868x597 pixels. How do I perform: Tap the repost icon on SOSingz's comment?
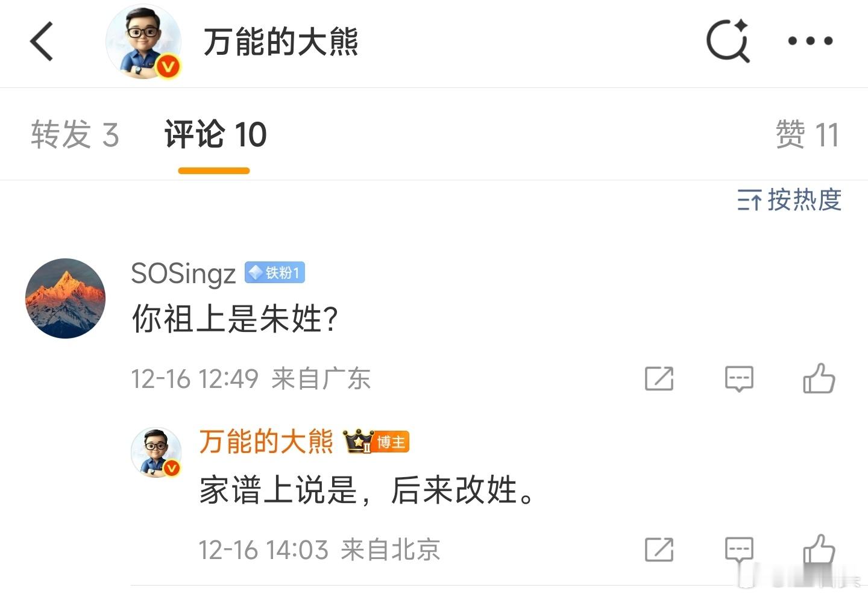[659, 379]
